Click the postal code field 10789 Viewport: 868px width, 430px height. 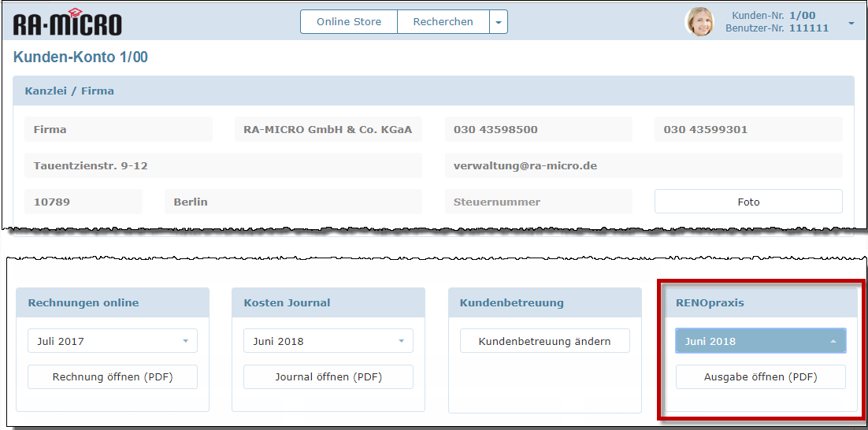coord(83,202)
